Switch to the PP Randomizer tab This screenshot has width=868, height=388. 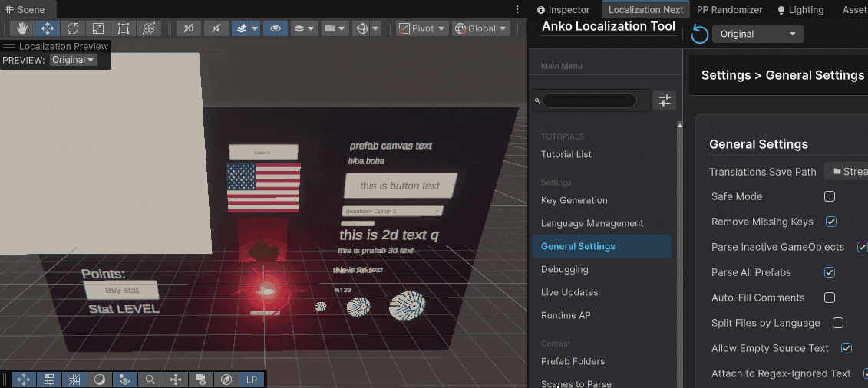[x=730, y=9]
